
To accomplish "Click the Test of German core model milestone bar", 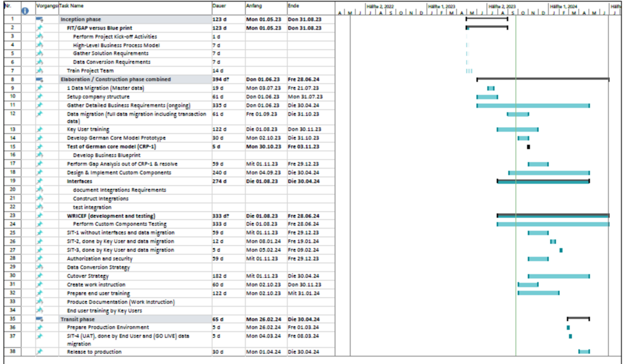I will click(x=529, y=147).
